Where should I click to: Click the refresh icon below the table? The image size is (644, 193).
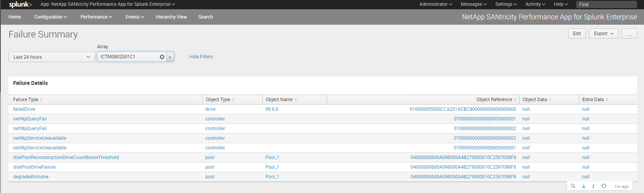(x=604, y=186)
